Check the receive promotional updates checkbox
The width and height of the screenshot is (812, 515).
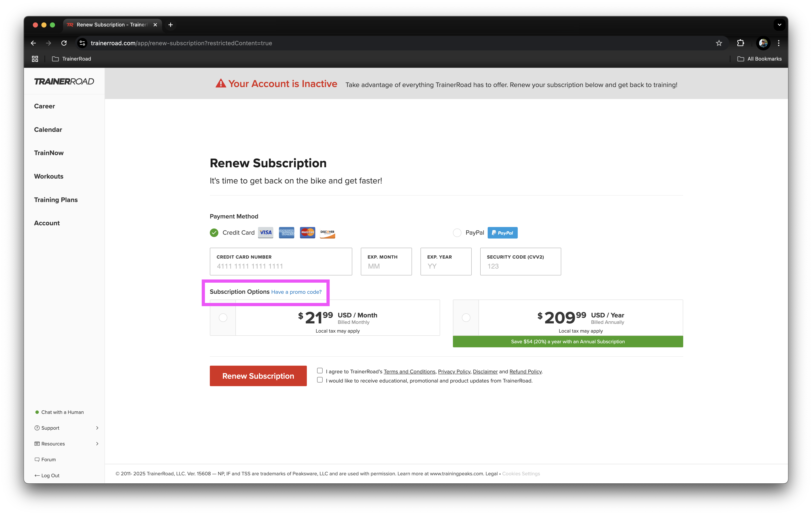coord(320,380)
